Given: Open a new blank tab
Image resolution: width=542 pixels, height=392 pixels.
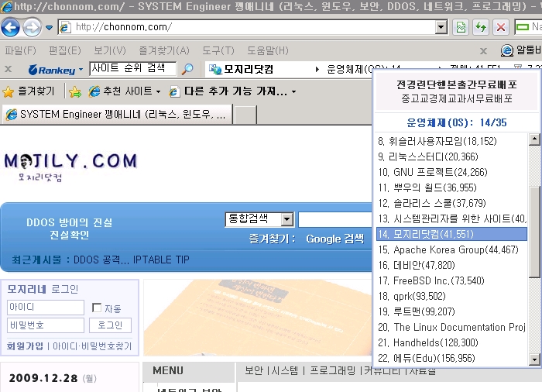Looking at the screenshot, I should tap(245, 115).
